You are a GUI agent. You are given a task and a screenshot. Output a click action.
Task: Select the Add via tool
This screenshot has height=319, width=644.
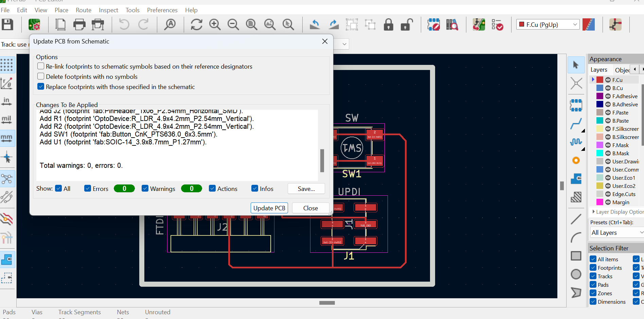tap(576, 160)
